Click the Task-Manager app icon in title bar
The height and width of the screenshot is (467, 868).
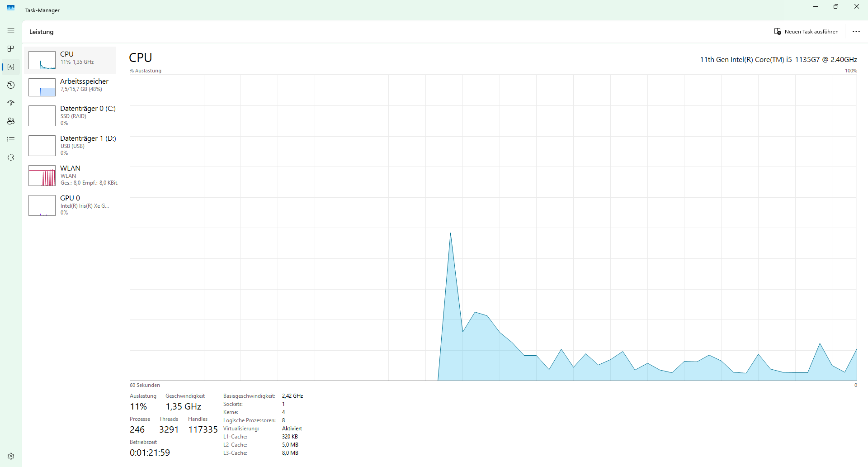pyautogui.click(x=11, y=7)
